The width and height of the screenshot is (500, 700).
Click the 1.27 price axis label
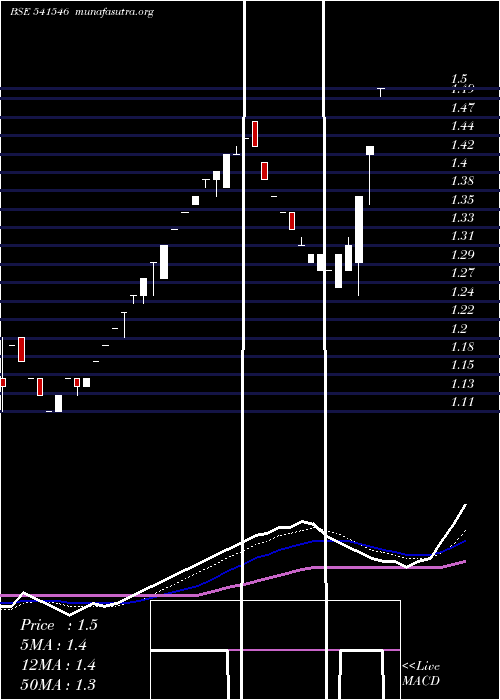click(463, 273)
